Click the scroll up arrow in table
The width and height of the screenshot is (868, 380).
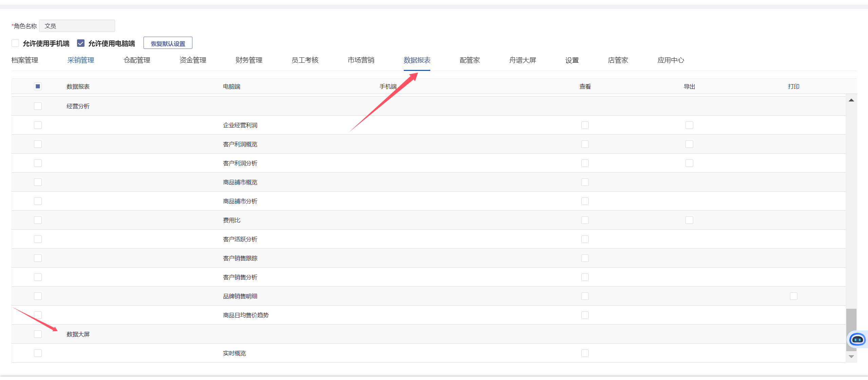tap(851, 100)
